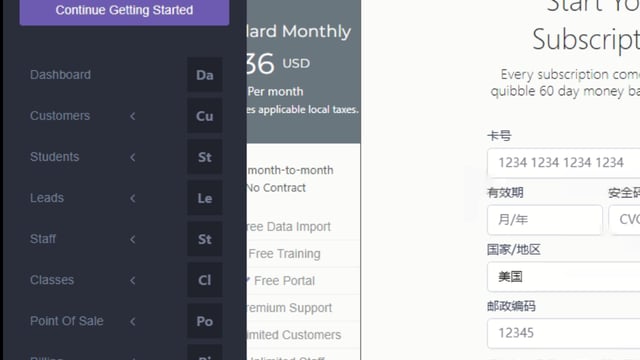Click the St icon tile beside Staff
Viewport: 640px width, 360px height.
coord(205,239)
